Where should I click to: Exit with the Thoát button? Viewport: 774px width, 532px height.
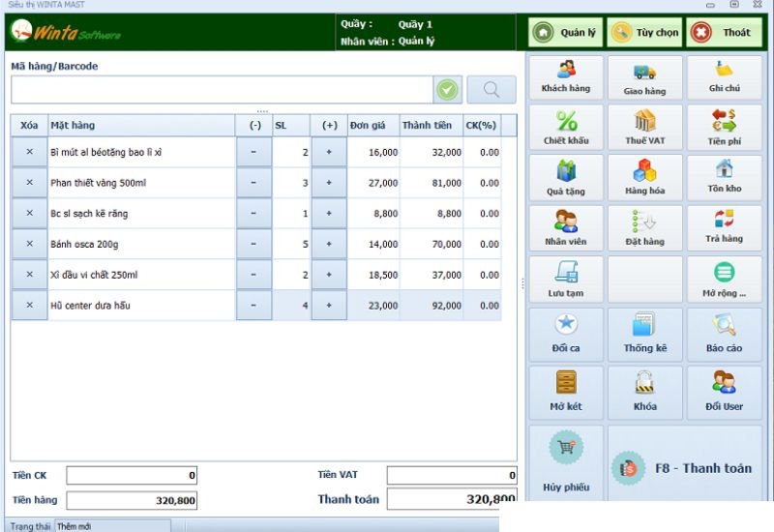pos(724,33)
